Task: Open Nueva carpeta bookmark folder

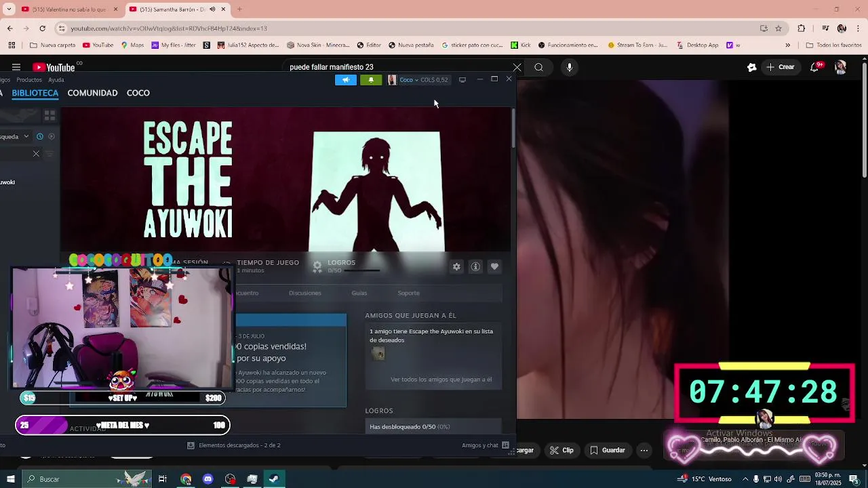Action: pyautogui.click(x=53, y=45)
